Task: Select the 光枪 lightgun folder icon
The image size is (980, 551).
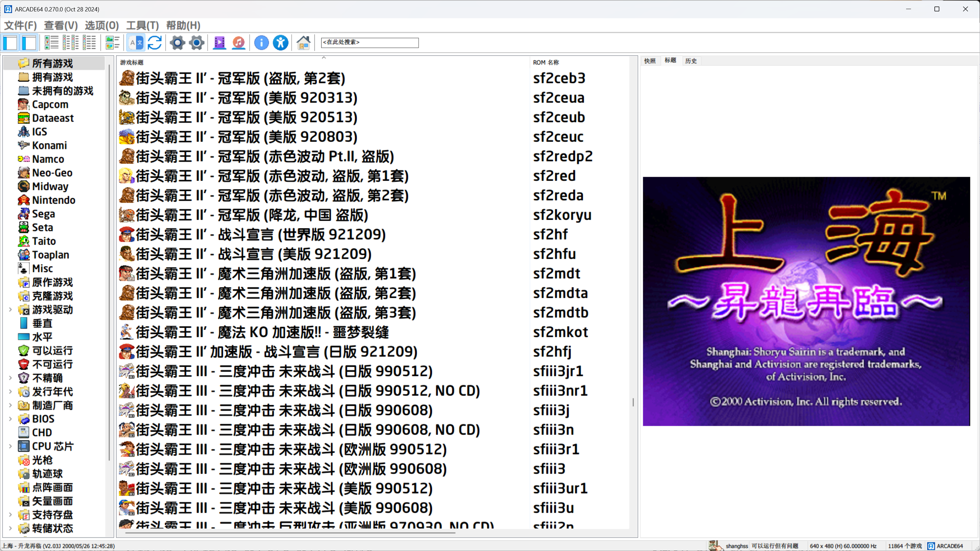Action: click(x=23, y=460)
